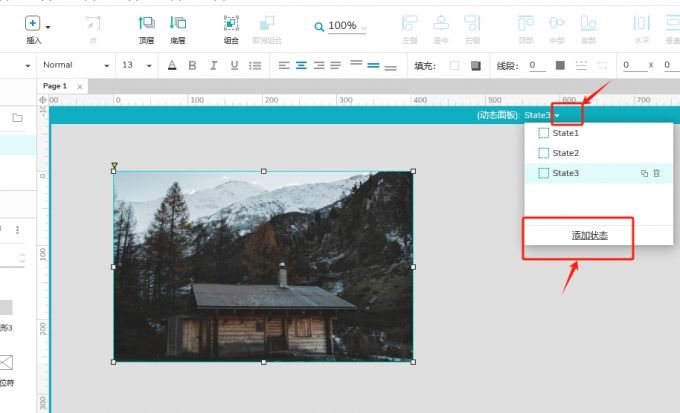Click the stepper arrows in left panel

(x=21, y=258)
